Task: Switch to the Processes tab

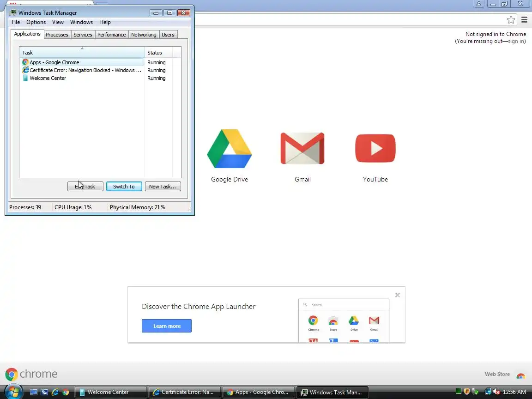Action: coord(57,35)
